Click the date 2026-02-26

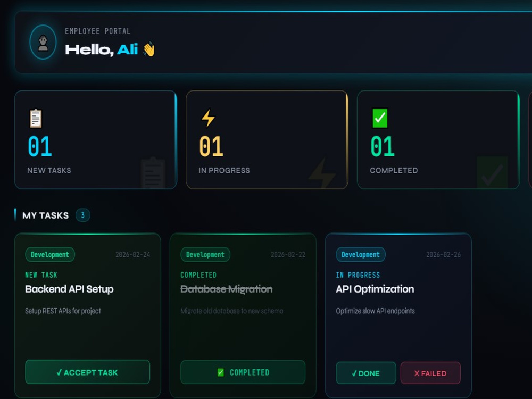pyautogui.click(x=444, y=254)
